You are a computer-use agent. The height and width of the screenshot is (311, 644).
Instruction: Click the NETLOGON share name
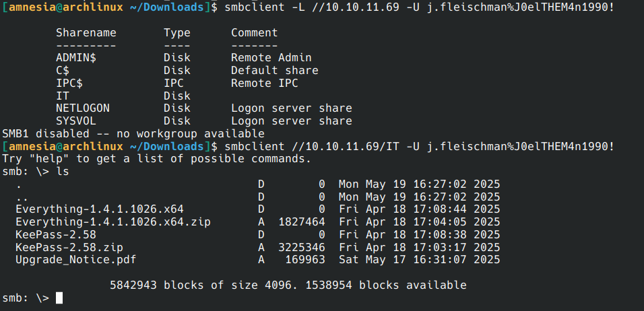coord(82,108)
